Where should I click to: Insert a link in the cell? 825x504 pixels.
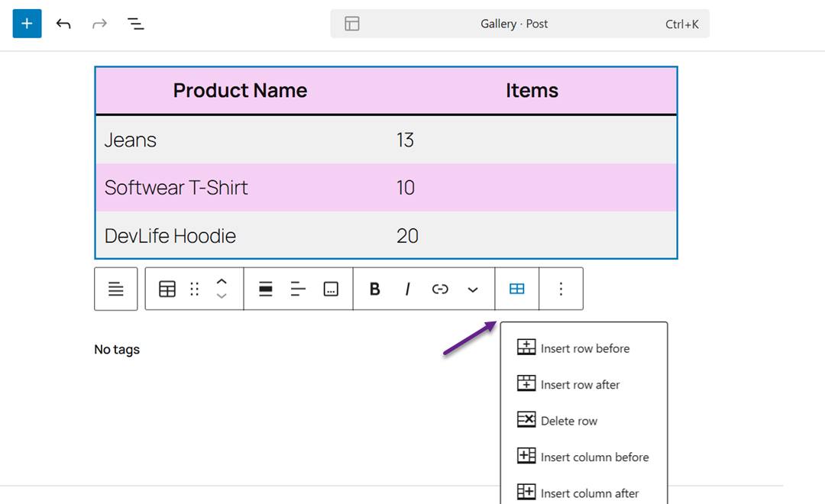(x=440, y=289)
